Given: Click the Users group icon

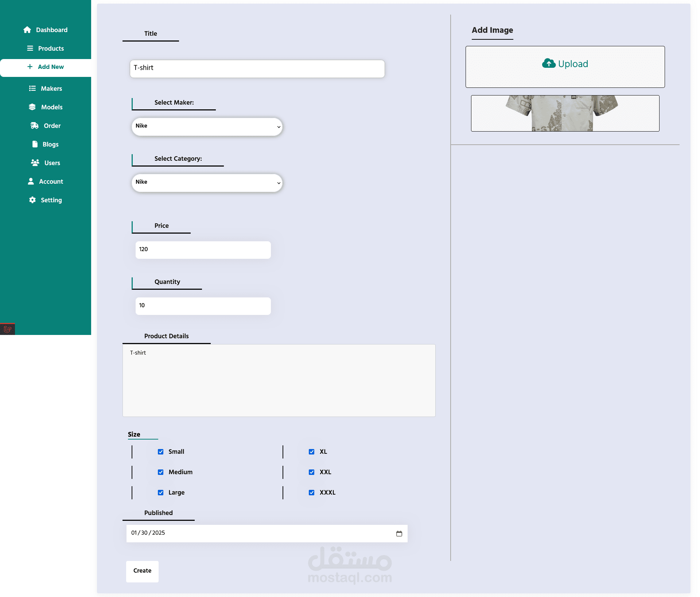Looking at the screenshot, I should (x=35, y=163).
